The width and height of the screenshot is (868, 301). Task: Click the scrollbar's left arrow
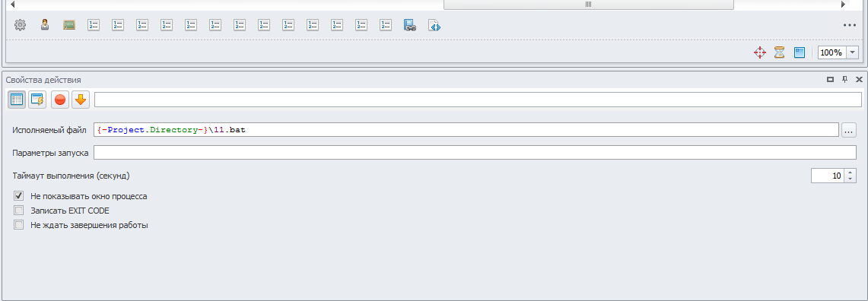(12, 5)
